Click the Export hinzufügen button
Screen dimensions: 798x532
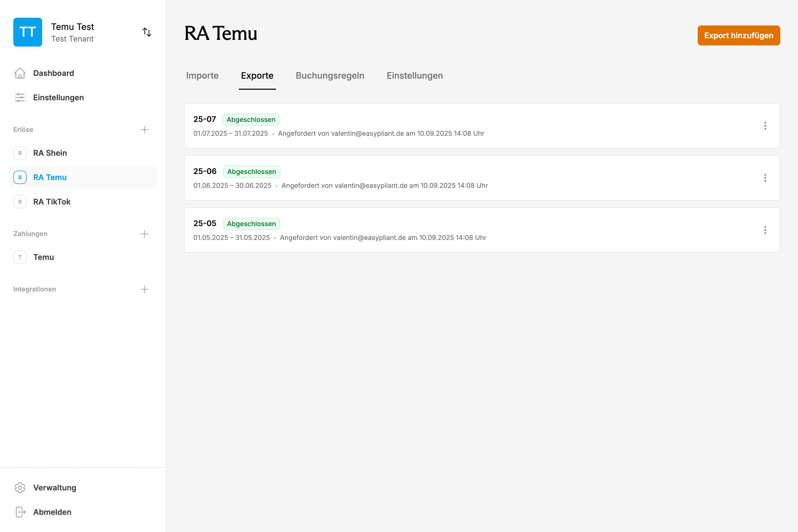pyautogui.click(x=739, y=35)
